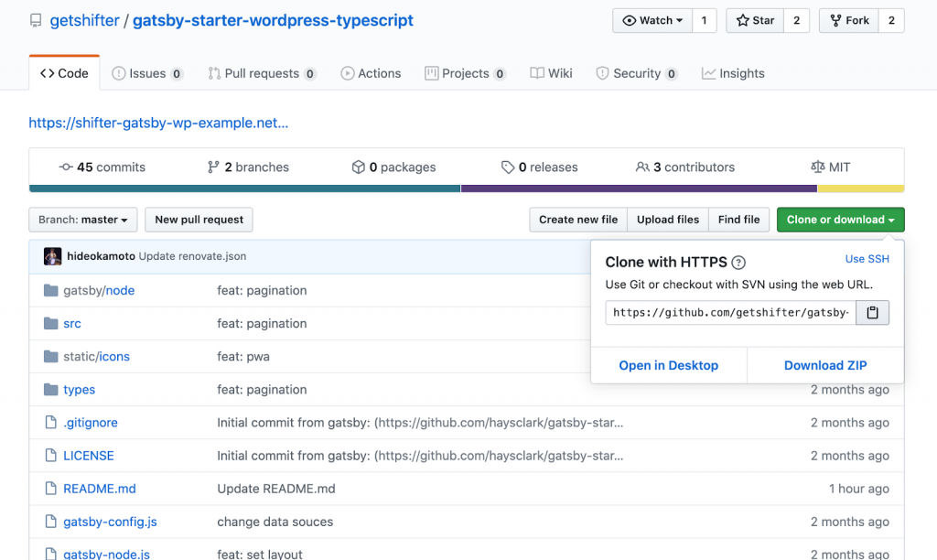Click the folder icon next to types

51,390
